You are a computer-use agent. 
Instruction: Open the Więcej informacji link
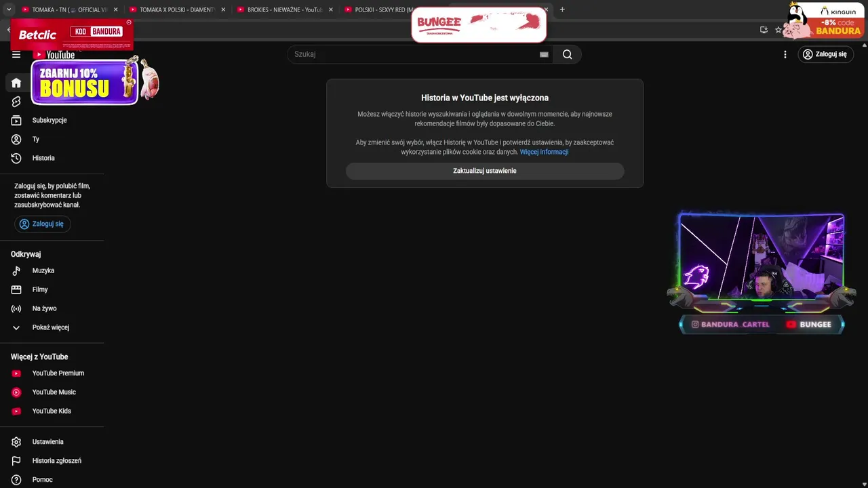point(544,152)
